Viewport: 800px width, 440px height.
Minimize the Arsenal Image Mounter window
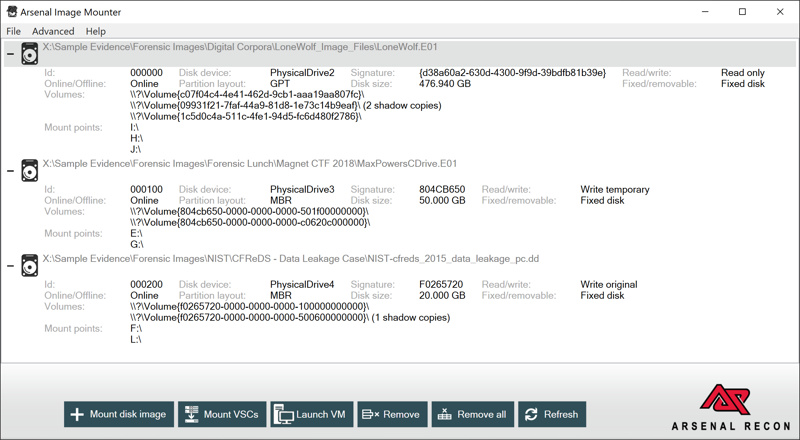(705, 12)
